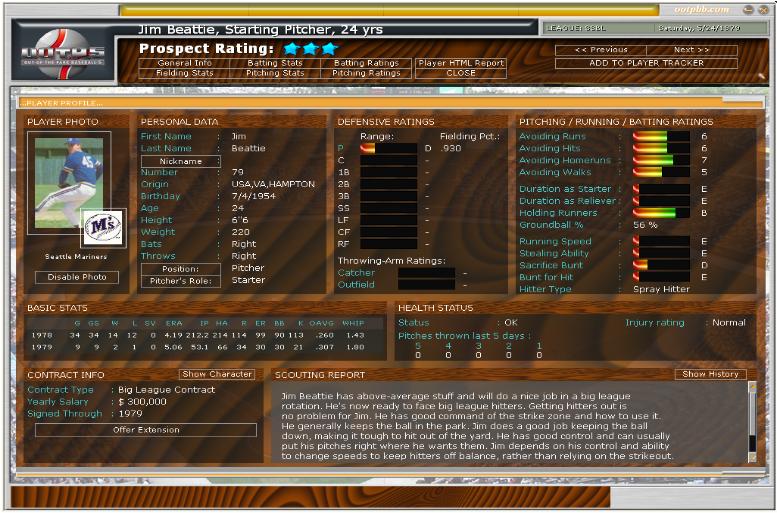The image size is (777, 513).
Task: Go to the Next player
Action: [x=691, y=50]
